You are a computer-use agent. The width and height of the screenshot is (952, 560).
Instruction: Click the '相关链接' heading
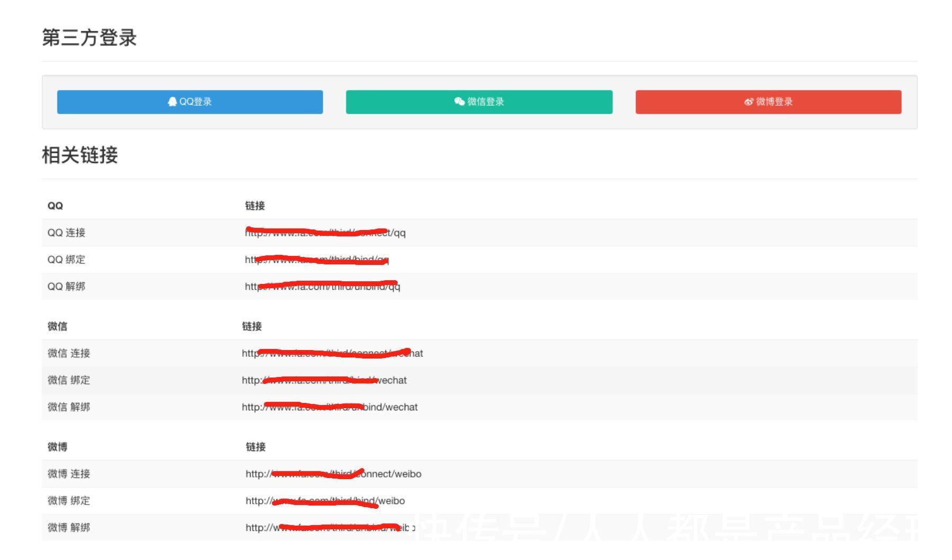[x=80, y=155]
